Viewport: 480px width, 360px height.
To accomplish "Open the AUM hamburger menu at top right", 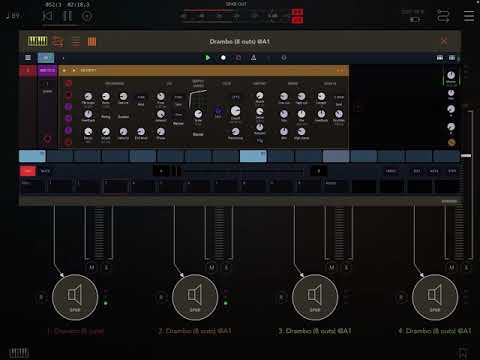I will click(x=469, y=16).
